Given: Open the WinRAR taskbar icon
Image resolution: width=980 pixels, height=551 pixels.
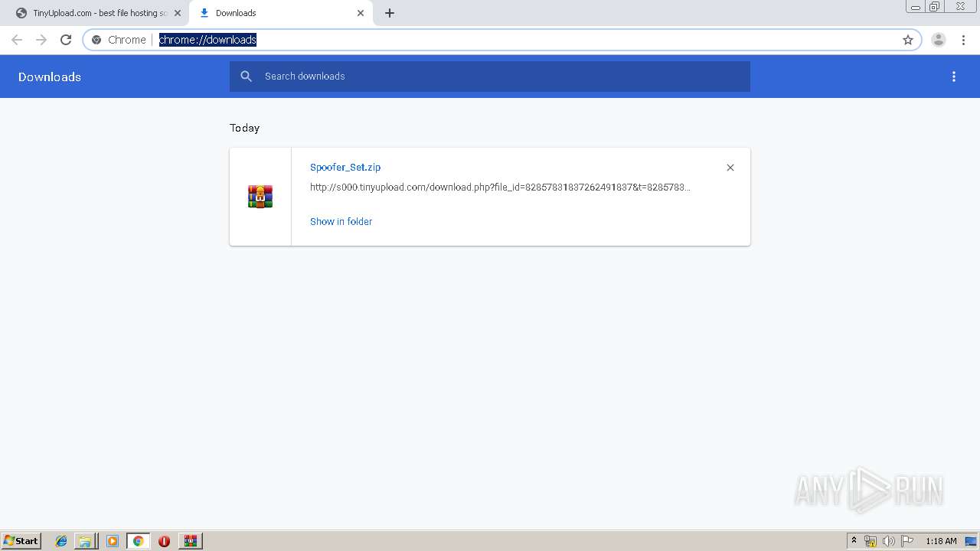Looking at the screenshot, I should click(191, 541).
